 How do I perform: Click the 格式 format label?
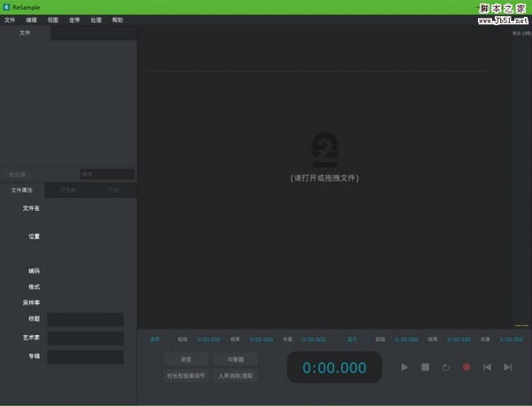tap(34, 286)
